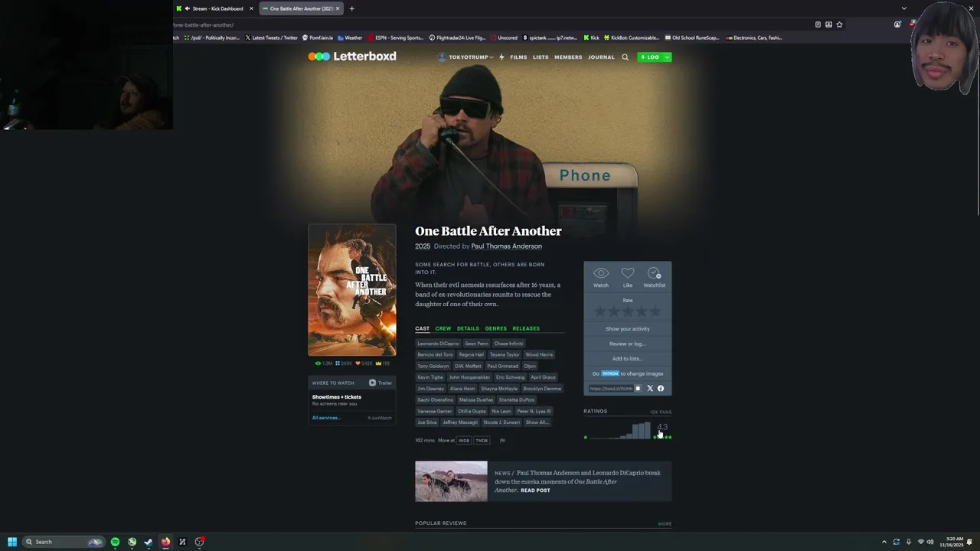Image resolution: width=980 pixels, height=551 pixels.
Task: Show all cast members
Action: (537, 422)
